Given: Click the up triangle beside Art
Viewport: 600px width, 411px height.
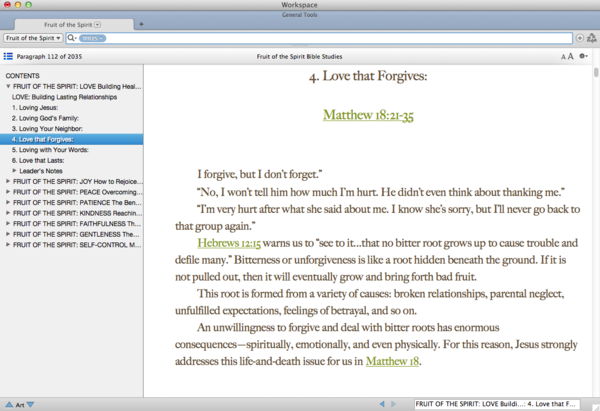Looking at the screenshot, I should click(x=9, y=404).
